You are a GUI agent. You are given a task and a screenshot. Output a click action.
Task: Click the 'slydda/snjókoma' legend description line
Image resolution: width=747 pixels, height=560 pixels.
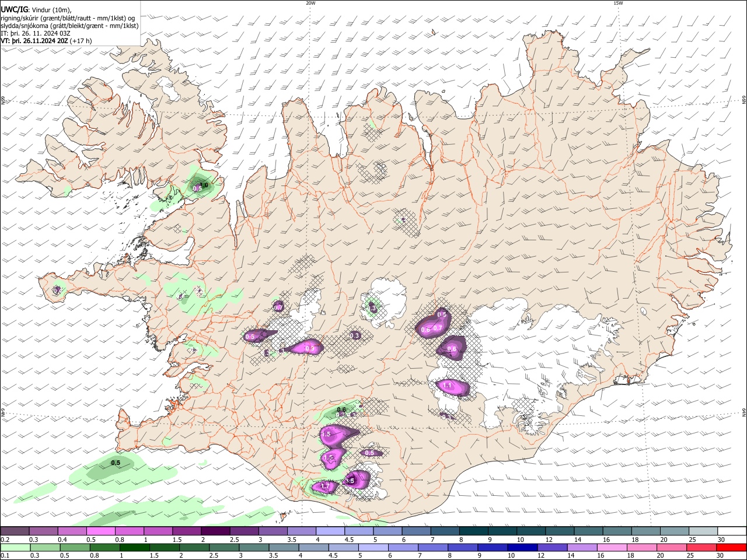coord(69,26)
